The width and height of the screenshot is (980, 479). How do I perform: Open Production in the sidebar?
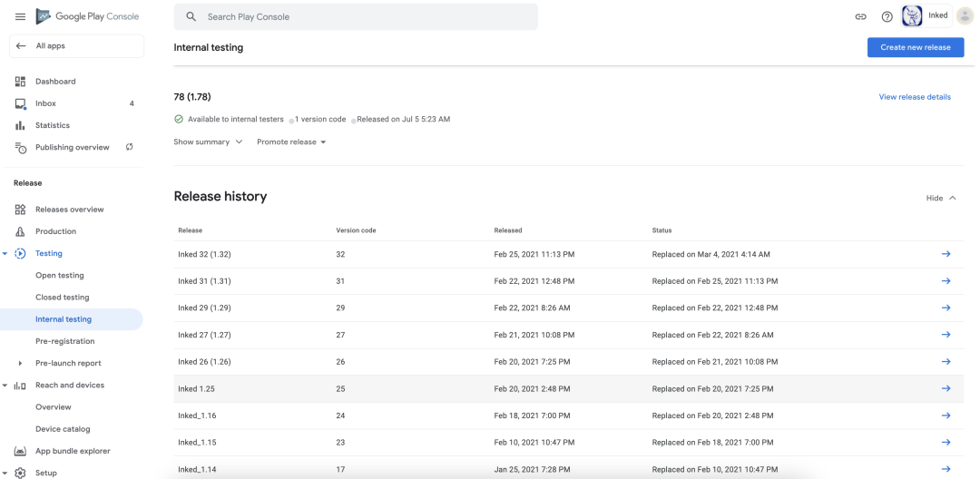click(x=55, y=231)
